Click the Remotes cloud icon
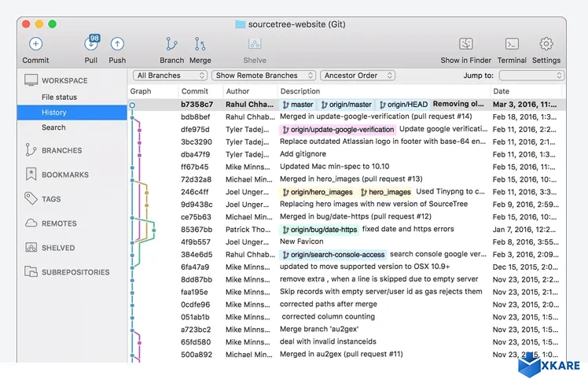The width and height of the screenshot is (588, 387). pyautogui.click(x=31, y=223)
